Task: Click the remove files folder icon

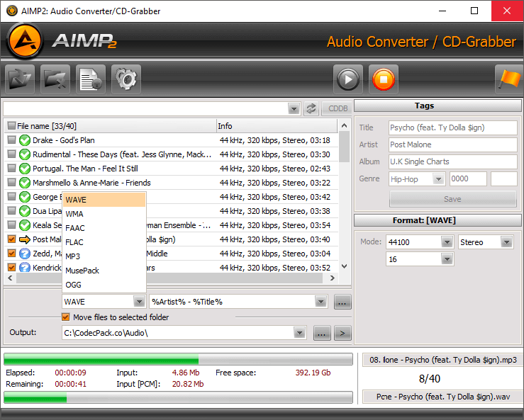Action: 55,79
